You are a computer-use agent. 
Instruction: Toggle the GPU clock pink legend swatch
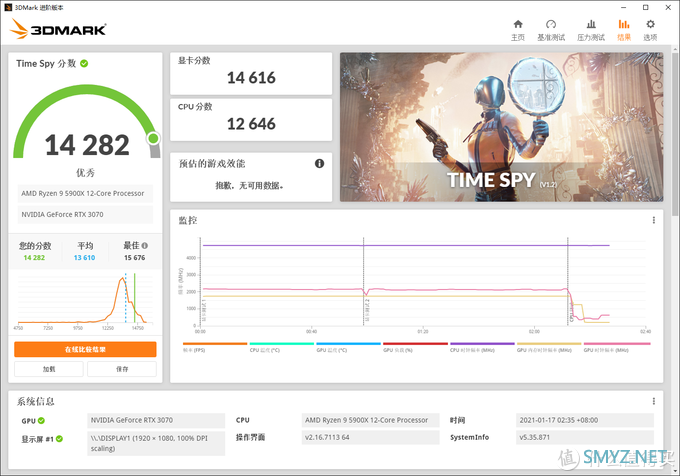pyautogui.click(x=617, y=344)
